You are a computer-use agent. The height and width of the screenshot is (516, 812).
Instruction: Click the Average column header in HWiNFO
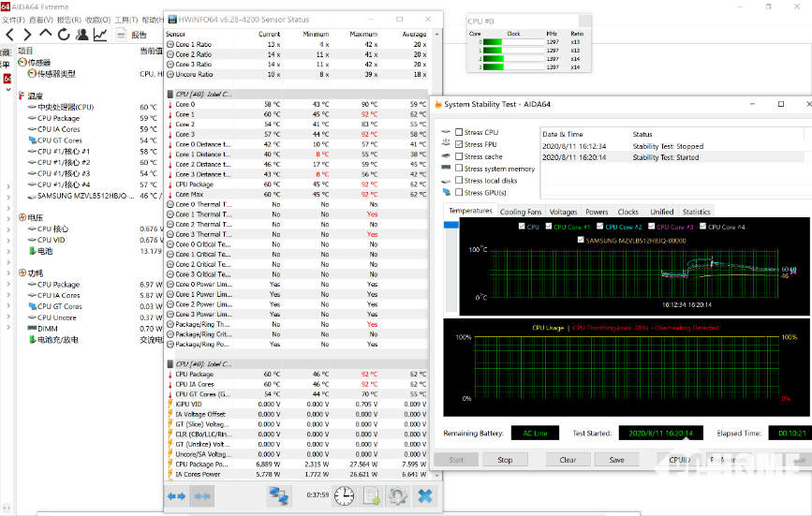pos(414,34)
